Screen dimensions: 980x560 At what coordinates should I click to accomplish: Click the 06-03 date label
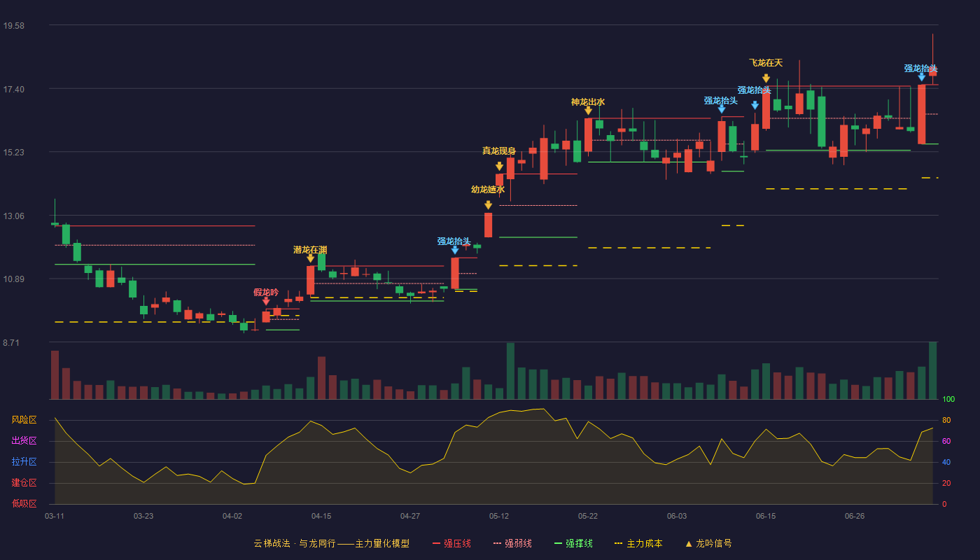click(x=677, y=516)
